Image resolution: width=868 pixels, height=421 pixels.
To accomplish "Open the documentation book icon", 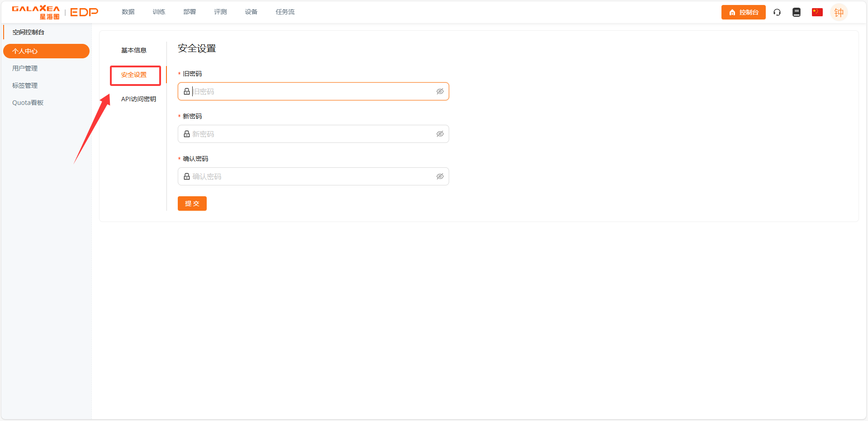I will click(797, 12).
